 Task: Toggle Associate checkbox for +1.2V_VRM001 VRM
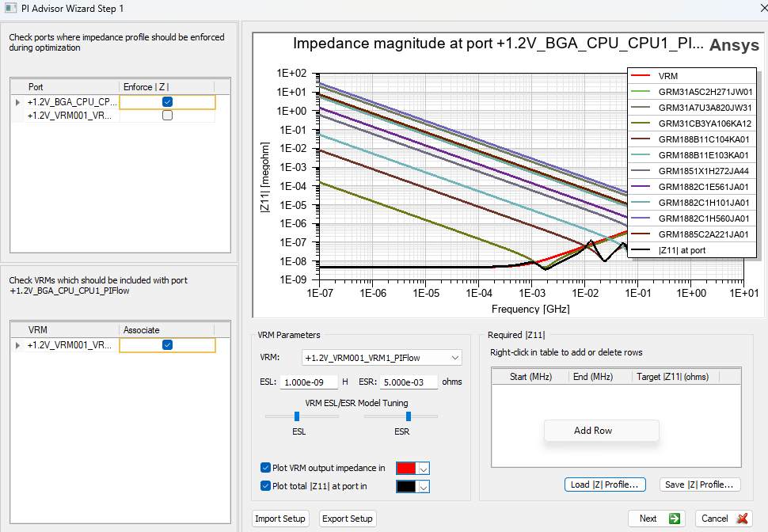pyautogui.click(x=167, y=345)
